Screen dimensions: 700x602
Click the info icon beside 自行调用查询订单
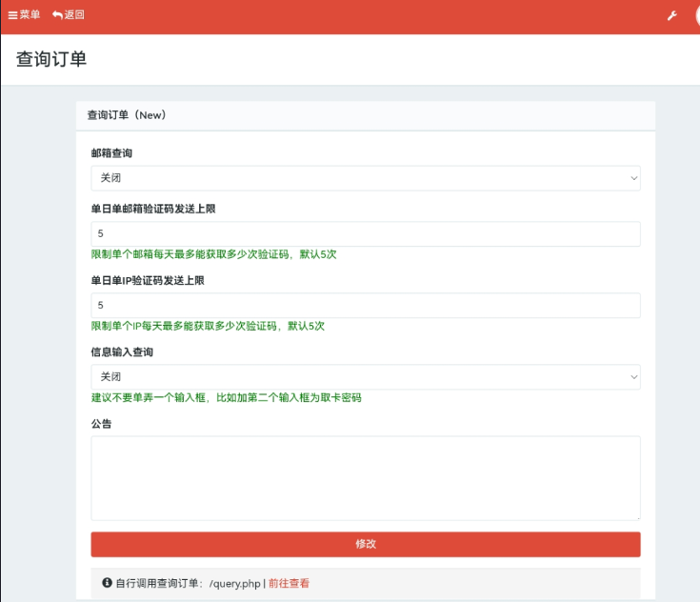tap(107, 583)
